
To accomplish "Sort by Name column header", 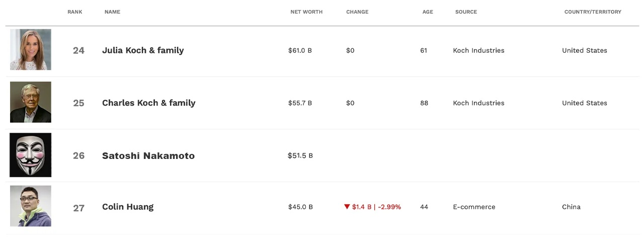I will tap(112, 12).
